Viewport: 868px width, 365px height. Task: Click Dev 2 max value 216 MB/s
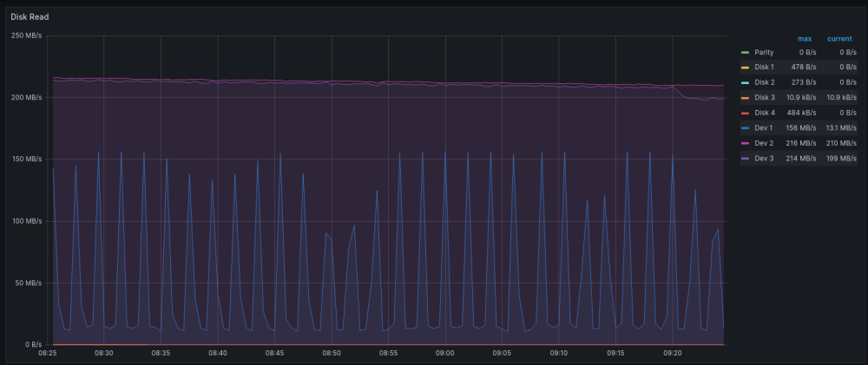(x=801, y=143)
